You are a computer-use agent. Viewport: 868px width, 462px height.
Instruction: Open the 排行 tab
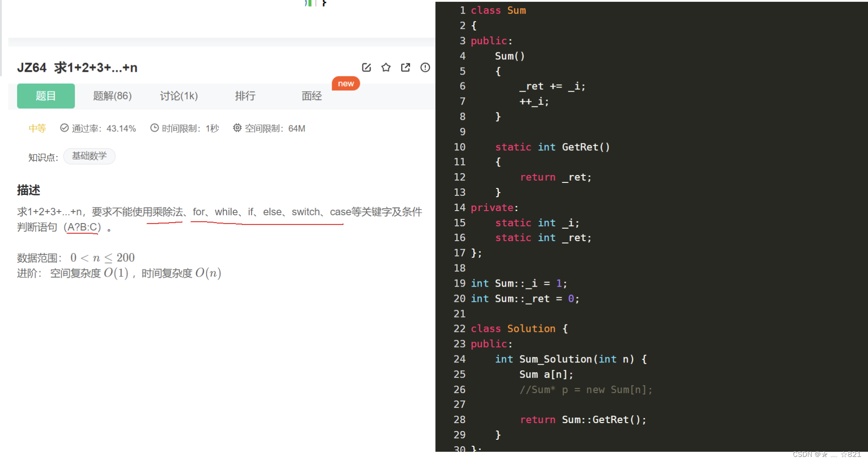coord(245,96)
